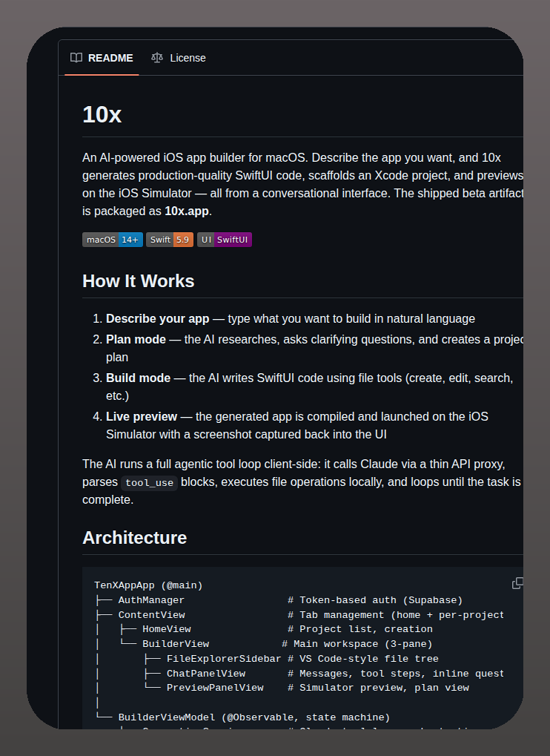Viewport: 550px width, 756px height.
Task: Click the UI SwiftUI badge
Action: coord(225,240)
